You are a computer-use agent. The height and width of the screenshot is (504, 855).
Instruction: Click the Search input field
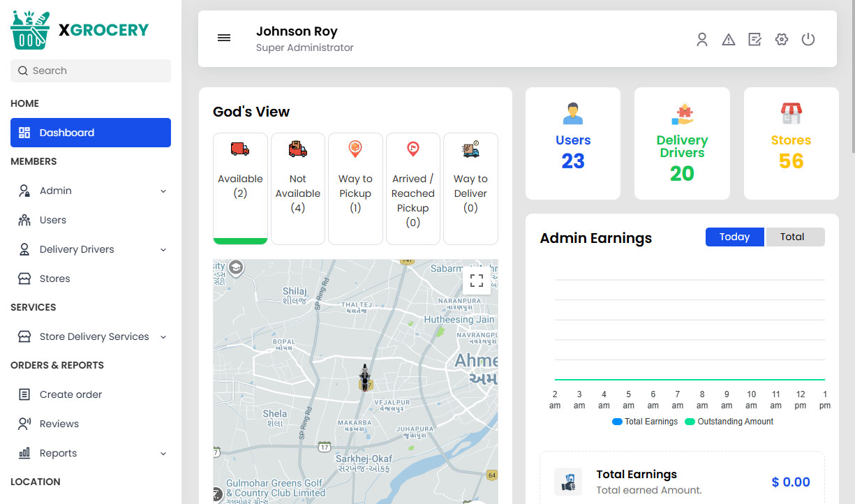90,71
